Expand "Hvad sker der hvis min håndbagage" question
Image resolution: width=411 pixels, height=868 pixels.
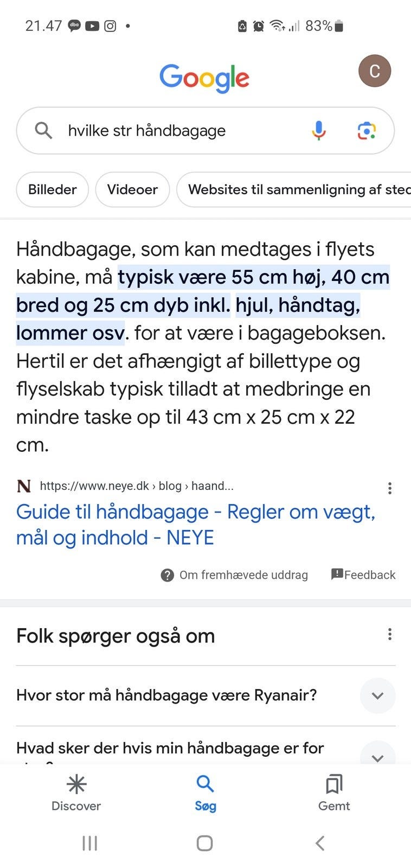[377, 755]
